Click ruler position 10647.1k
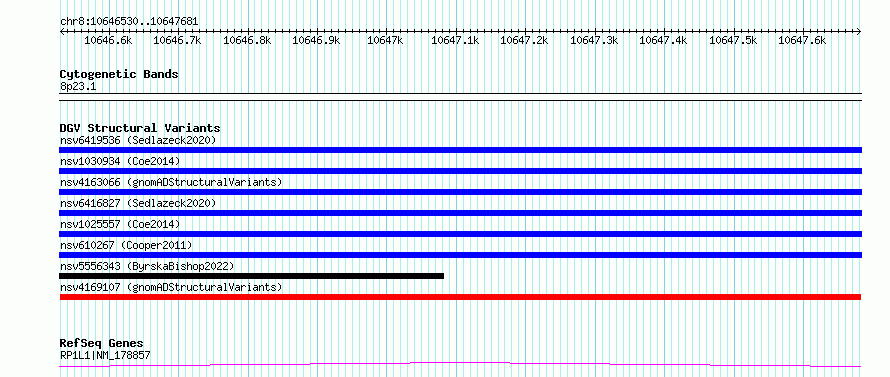Screen dimensions: 890x377 [455, 40]
